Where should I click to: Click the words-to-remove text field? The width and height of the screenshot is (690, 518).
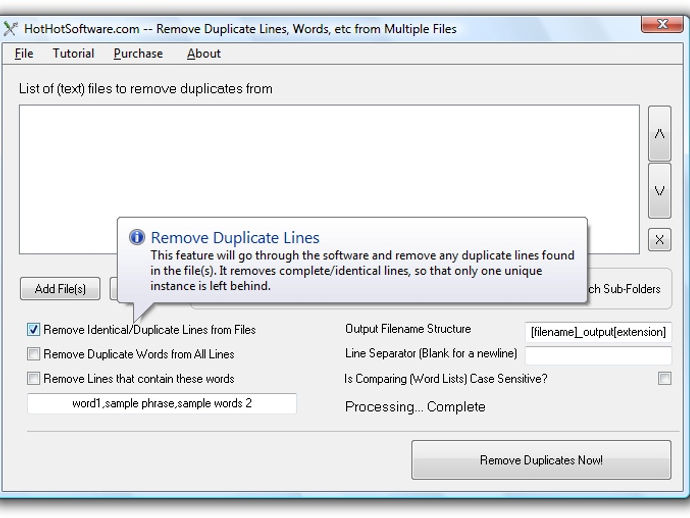point(162,403)
